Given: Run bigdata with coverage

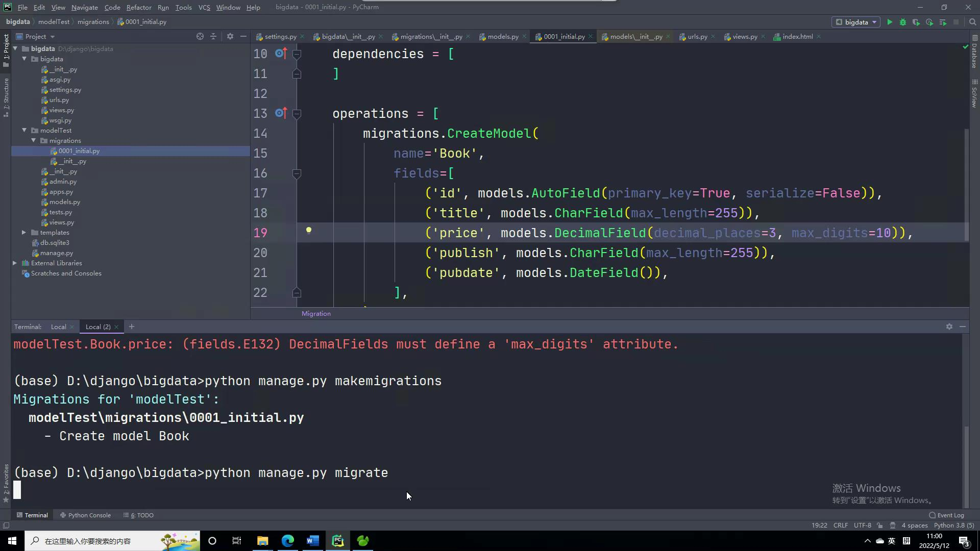Looking at the screenshot, I should tap(916, 22).
